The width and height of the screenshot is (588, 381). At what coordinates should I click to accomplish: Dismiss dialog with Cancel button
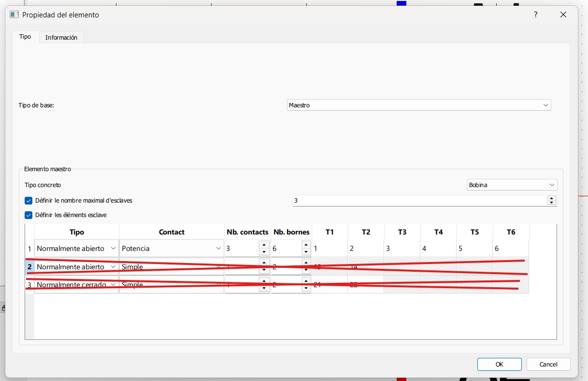[548, 364]
